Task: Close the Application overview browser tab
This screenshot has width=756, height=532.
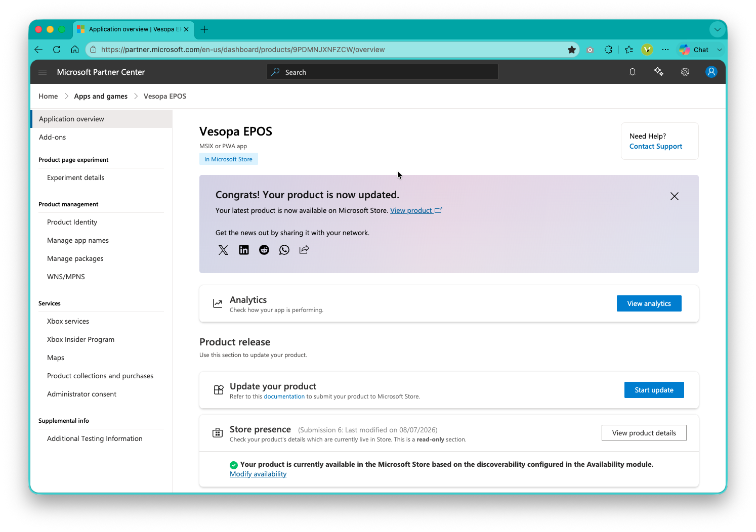Action: click(186, 29)
